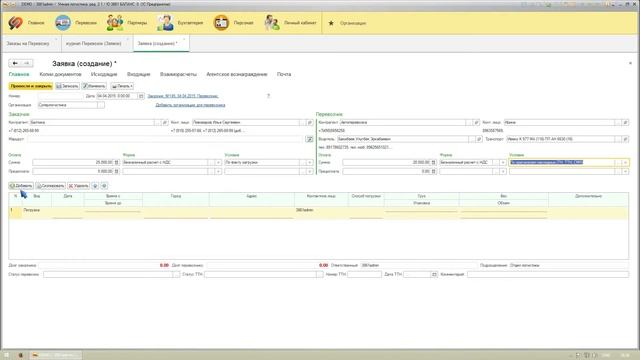Open the Главное section icon
This screenshot has width=640, height=360.
[x=16, y=23]
